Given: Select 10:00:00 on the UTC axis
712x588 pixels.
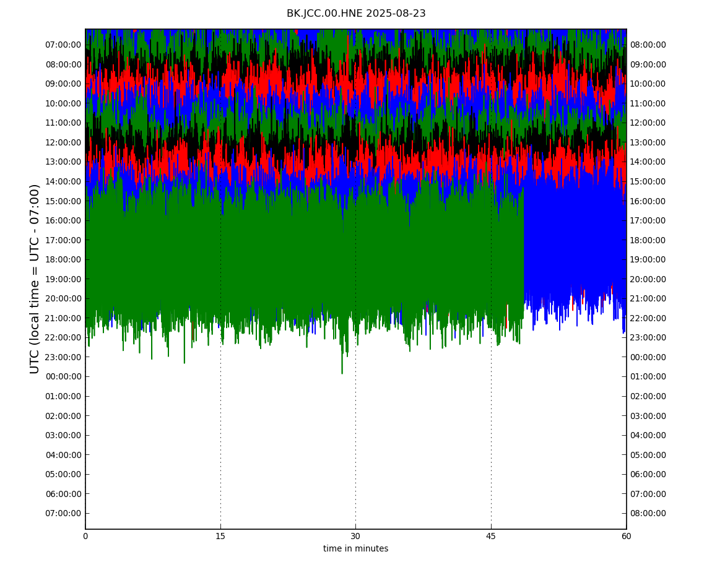Looking at the screenshot, I should click(63, 103).
